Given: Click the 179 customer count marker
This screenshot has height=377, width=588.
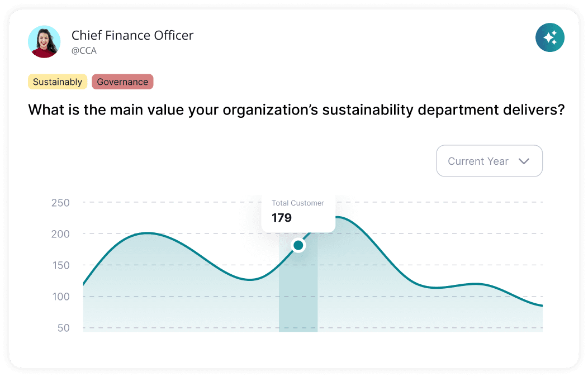Looking at the screenshot, I should tap(282, 218).
